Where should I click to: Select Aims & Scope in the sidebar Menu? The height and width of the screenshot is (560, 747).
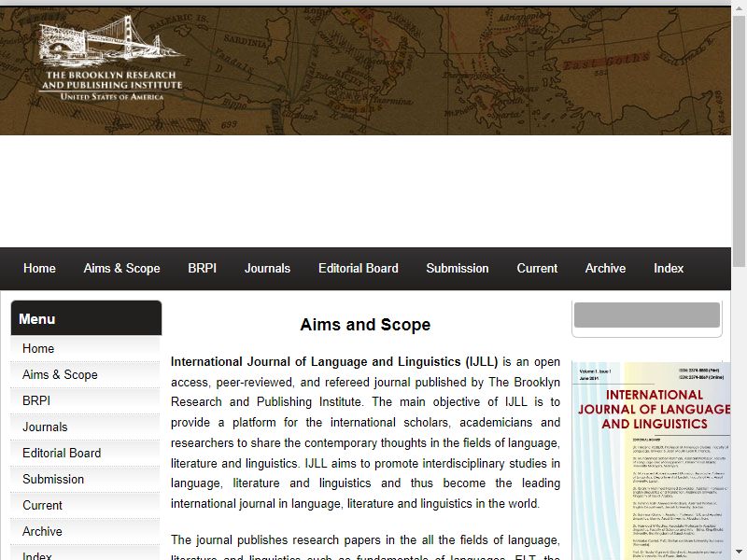[x=86, y=375]
